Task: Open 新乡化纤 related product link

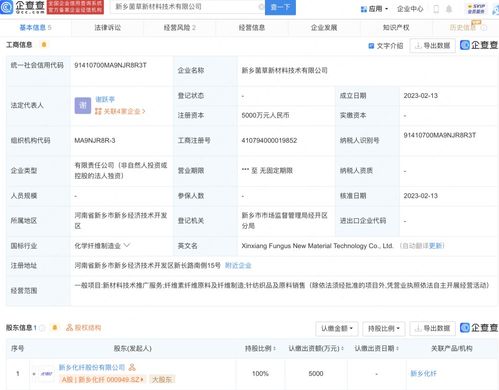Action: click(423, 374)
